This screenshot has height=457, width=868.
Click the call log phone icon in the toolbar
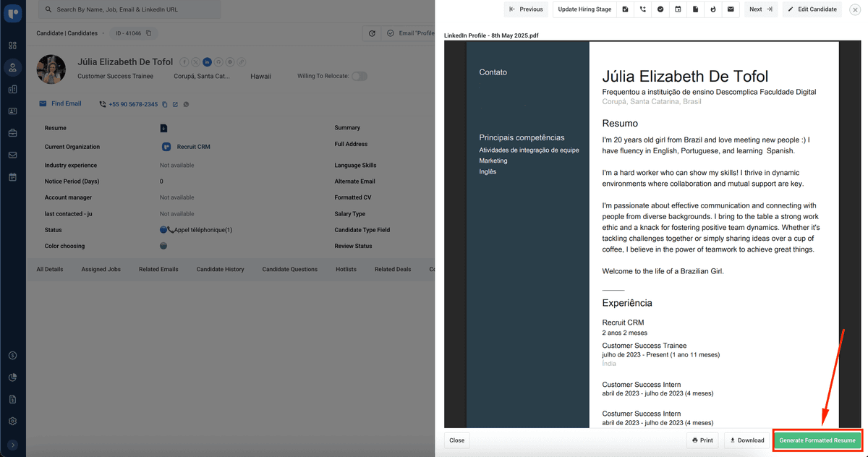pyautogui.click(x=642, y=9)
